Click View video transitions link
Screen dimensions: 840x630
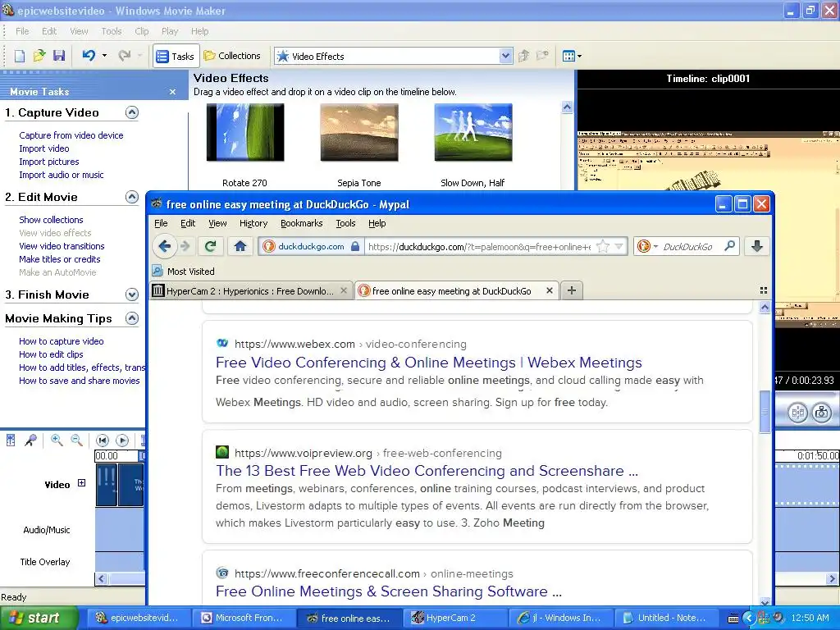62,246
